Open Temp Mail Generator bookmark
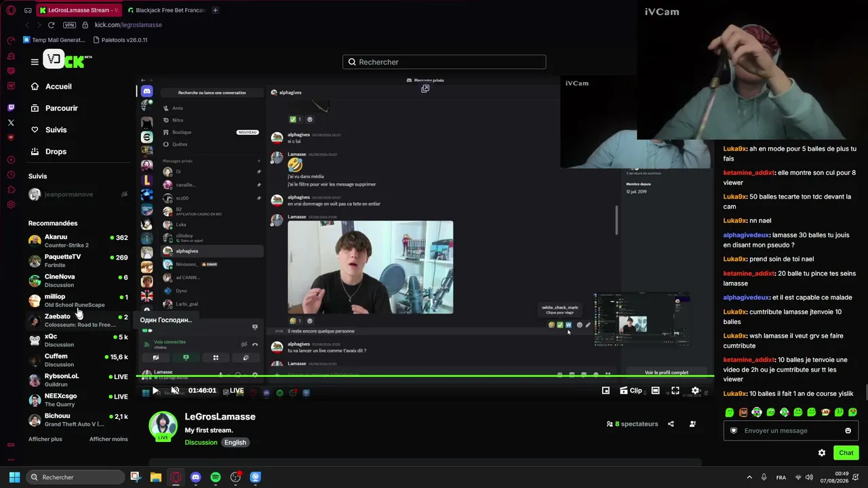Screen dimensions: 868x488 (54, 40)
